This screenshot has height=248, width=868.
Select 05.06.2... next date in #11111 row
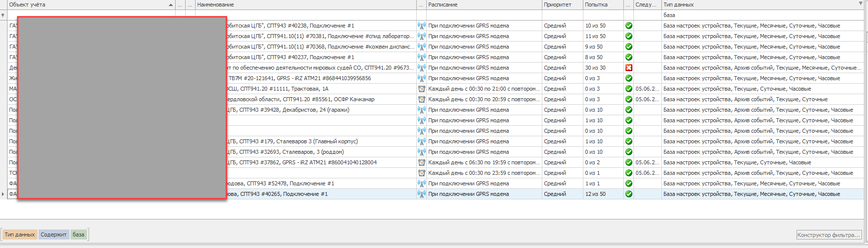[647, 89]
